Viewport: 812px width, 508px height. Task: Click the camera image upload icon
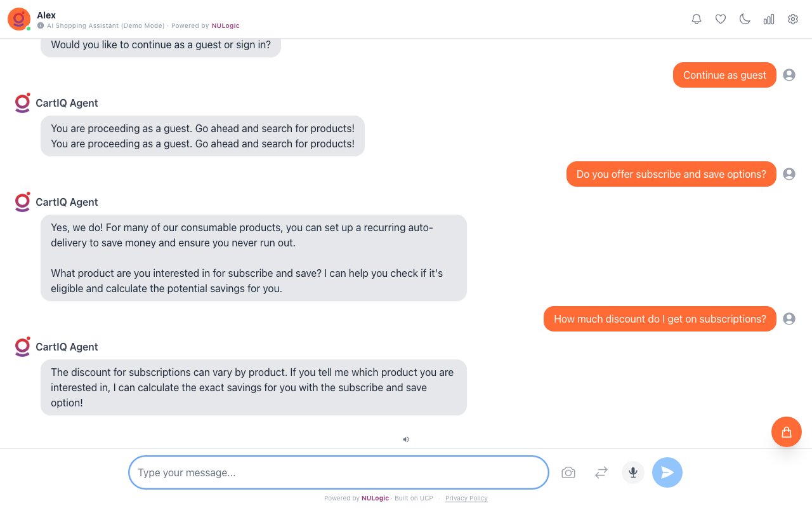pyautogui.click(x=568, y=472)
